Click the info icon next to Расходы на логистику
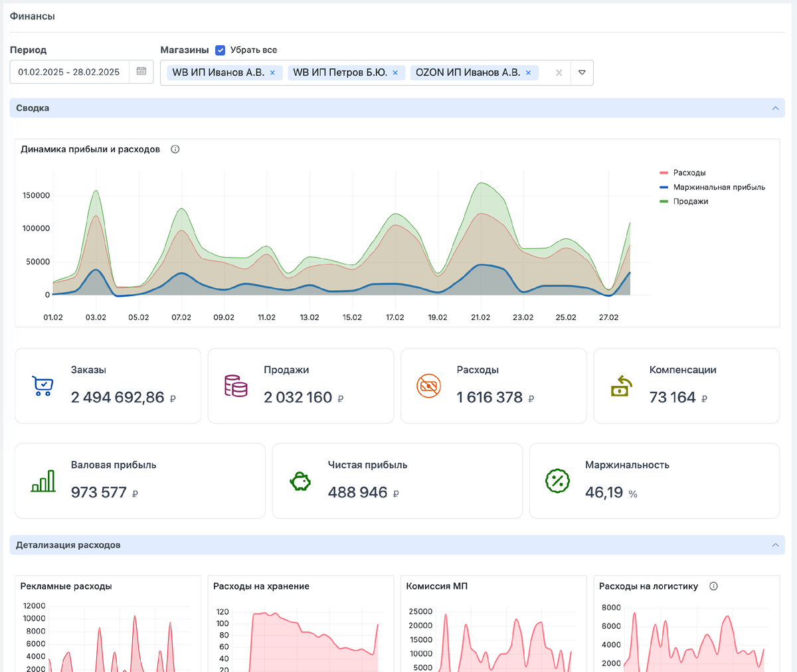 tap(713, 586)
